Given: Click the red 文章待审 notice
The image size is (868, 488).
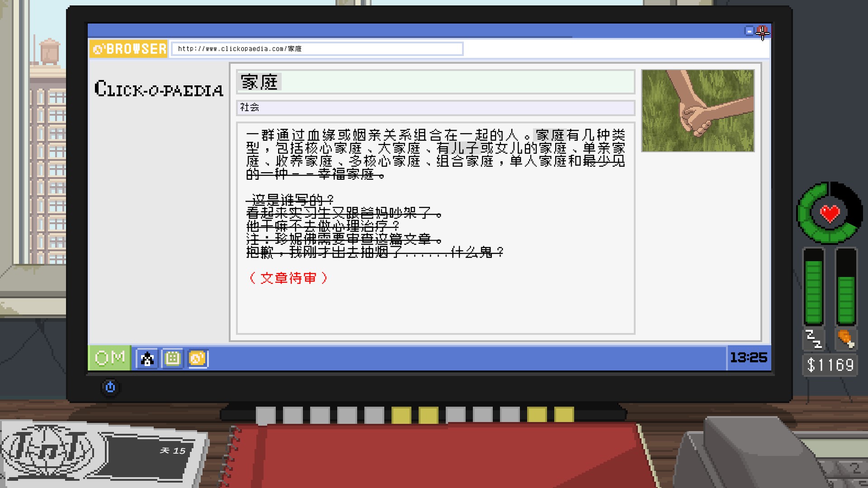Looking at the screenshot, I should (288, 278).
